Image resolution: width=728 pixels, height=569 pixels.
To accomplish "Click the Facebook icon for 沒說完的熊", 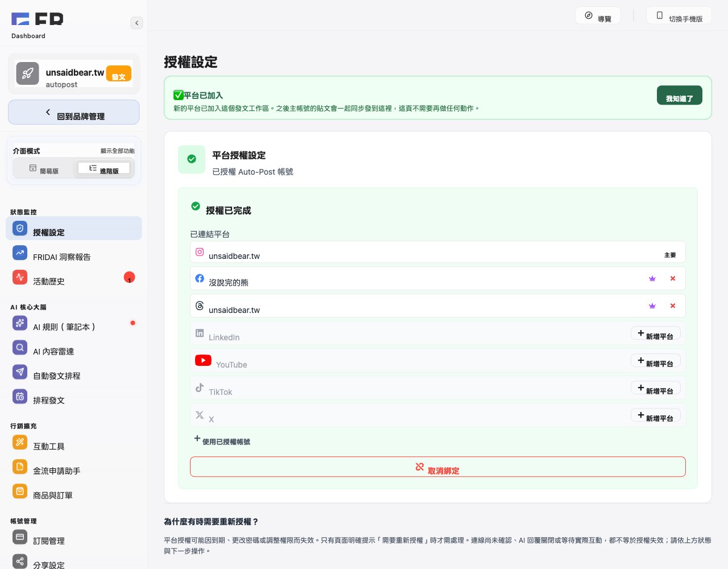I will click(x=200, y=278).
